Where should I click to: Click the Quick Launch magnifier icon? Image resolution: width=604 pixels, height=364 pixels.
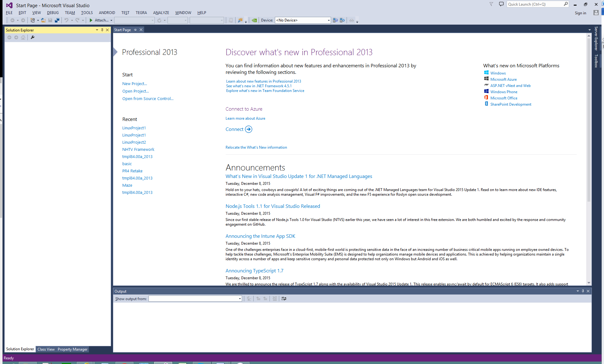[566, 4]
